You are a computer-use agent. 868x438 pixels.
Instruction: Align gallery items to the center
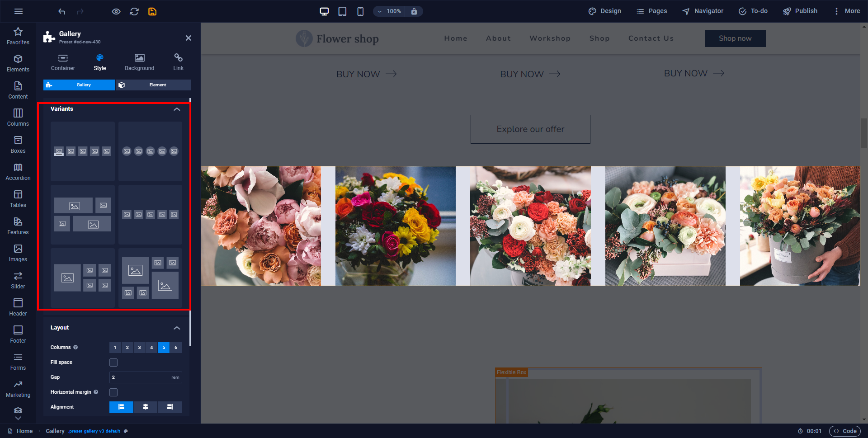(x=146, y=407)
